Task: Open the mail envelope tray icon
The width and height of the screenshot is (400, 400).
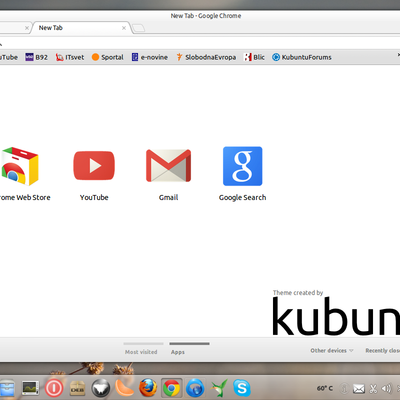Action: pyautogui.click(x=359, y=389)
